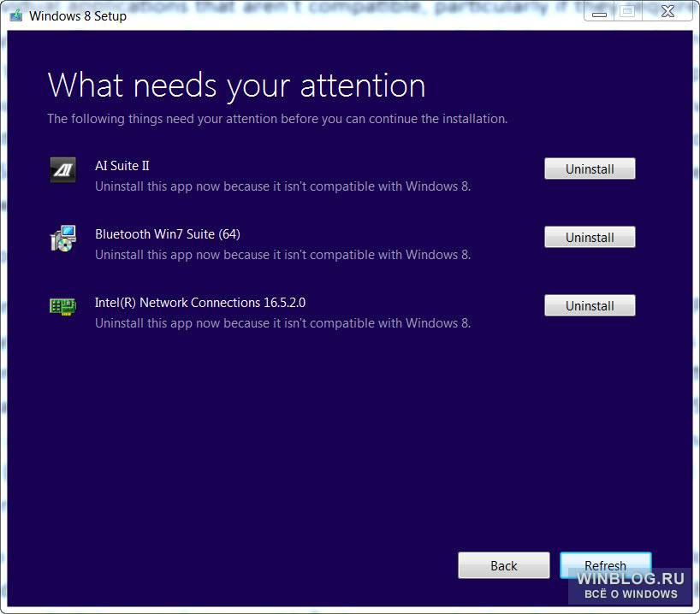The image size is (700, 614).
Task: Uninstall AI Suite II
Action: click(590, 168)
